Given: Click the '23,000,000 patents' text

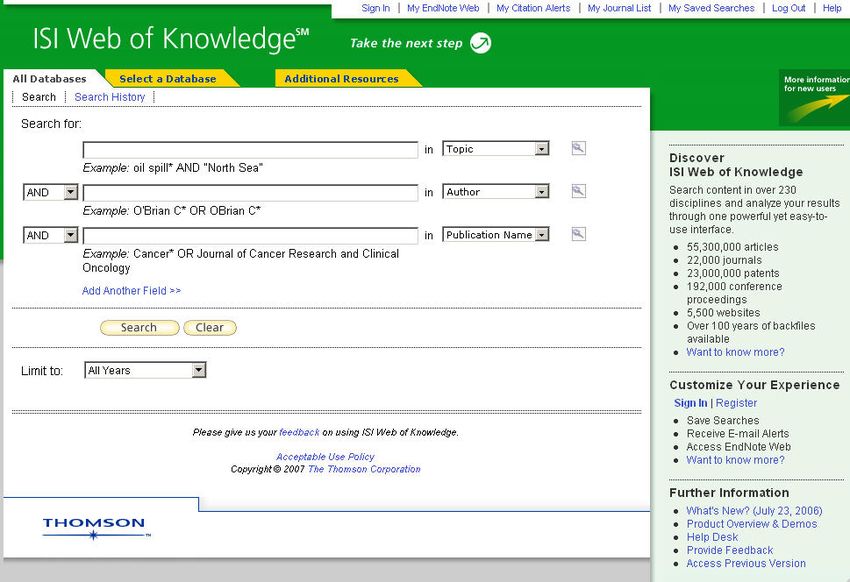Looking at the screenshot, I should pyautogui.click(x=733, y=274).
